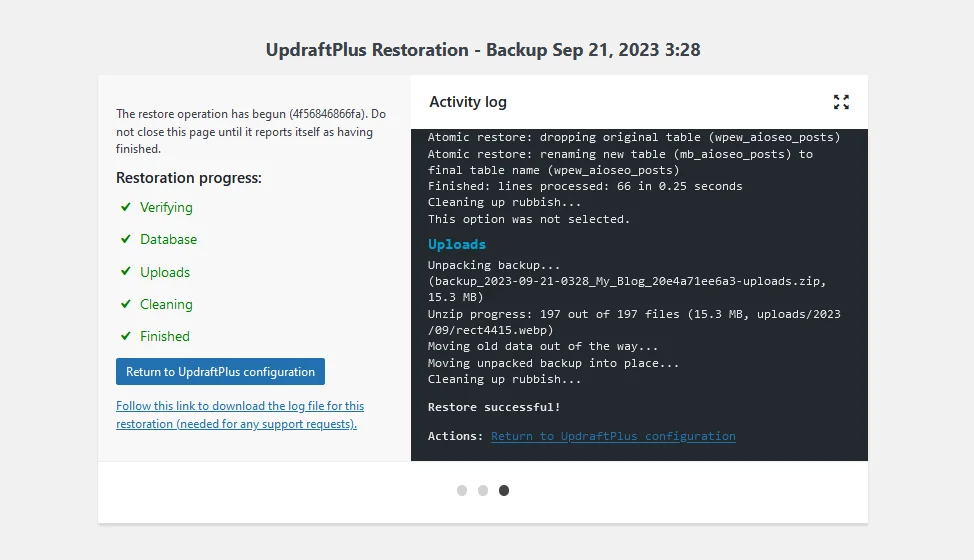Click the Activity log heading
Image resolution: width=974 pixels, height=560 pixels.
click(468, 102)
